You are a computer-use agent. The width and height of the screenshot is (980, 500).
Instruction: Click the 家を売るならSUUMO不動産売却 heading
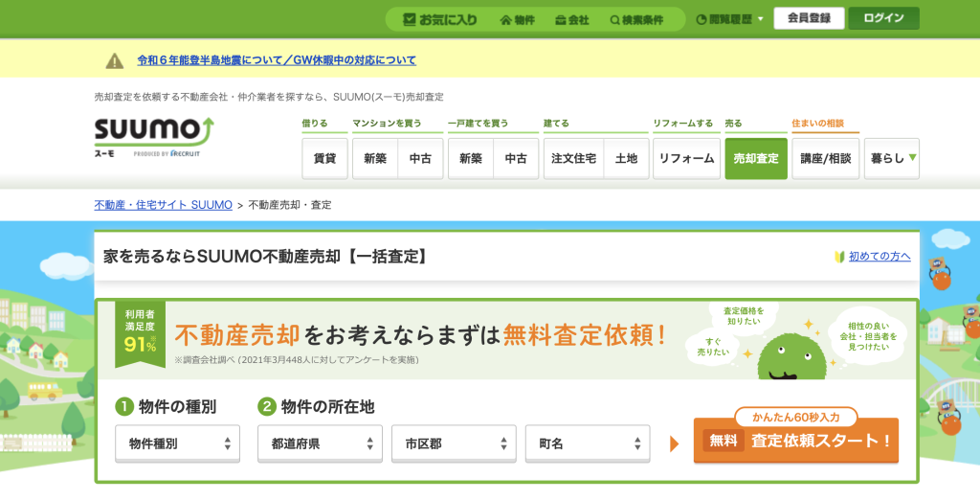(266, 256)
